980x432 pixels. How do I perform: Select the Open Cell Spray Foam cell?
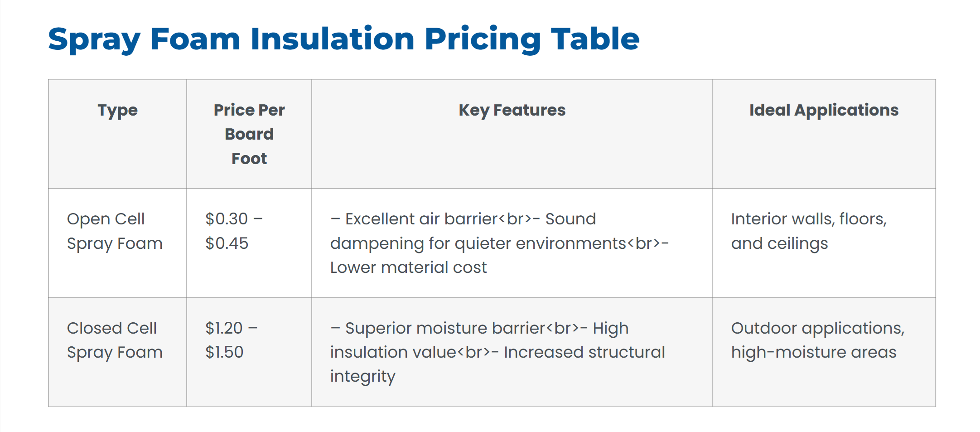(115, 231)
